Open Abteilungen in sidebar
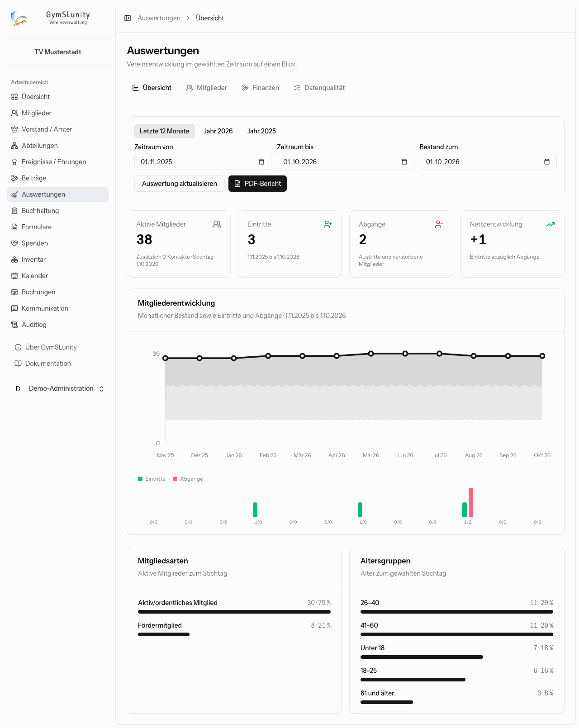Viewport: 579px width, 728px height. [x=58, y=146]
